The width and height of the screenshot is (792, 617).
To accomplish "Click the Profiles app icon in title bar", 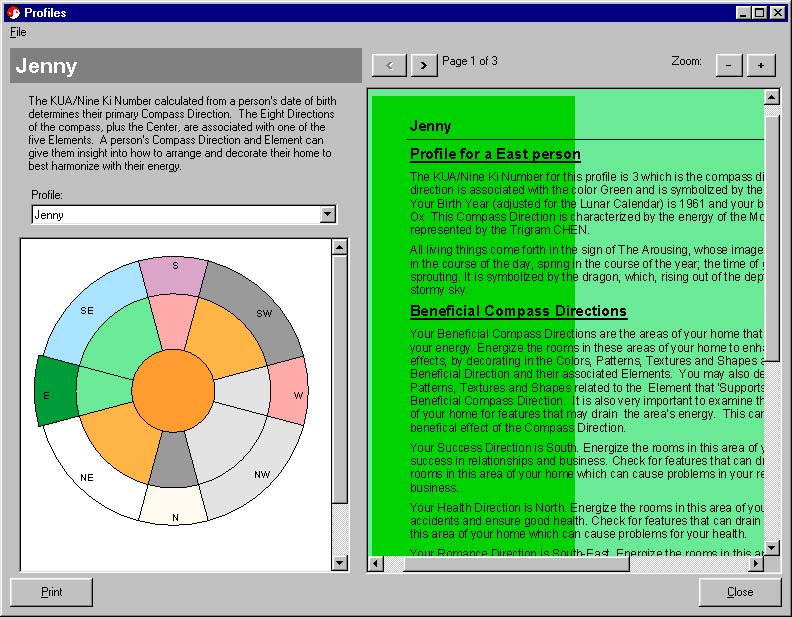I will tap(14, 13).
